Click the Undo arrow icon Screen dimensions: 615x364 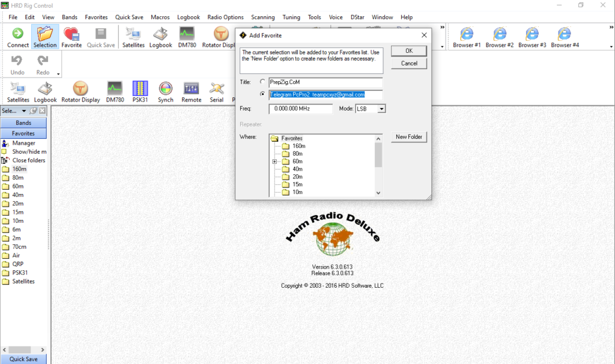pos(17,61)
